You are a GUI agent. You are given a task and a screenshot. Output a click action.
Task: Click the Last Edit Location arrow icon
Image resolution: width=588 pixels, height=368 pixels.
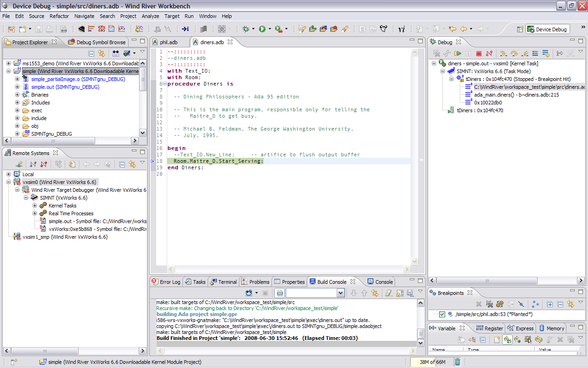(x=452, y=29)
